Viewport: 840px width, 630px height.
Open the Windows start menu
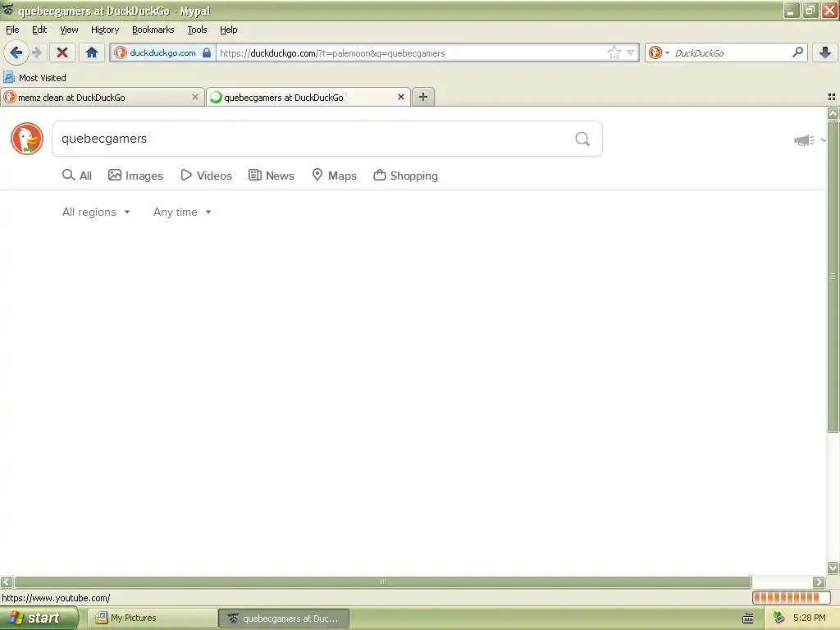(39, 619)
